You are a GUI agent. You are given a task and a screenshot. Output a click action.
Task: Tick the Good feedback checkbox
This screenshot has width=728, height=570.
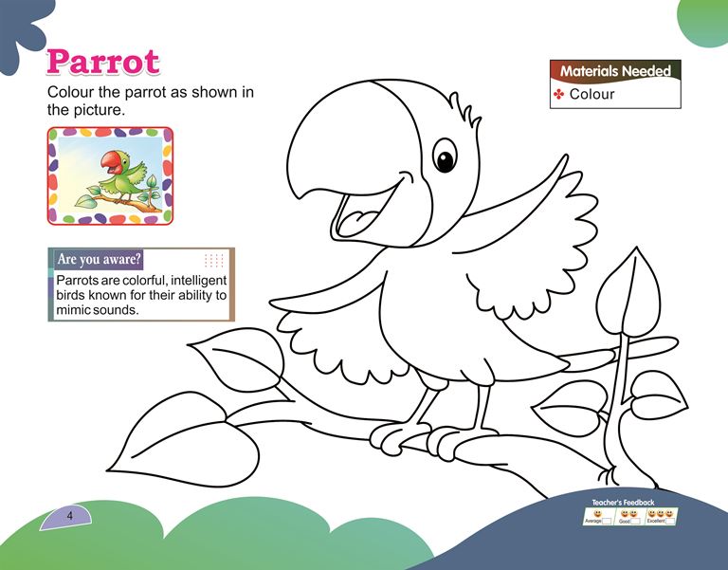635,522
